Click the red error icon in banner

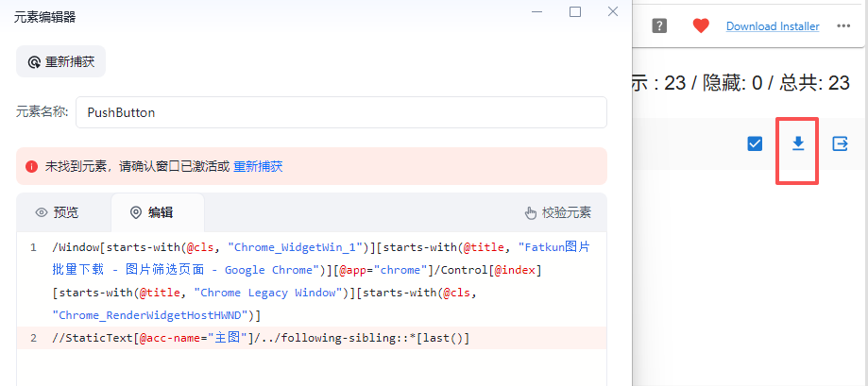31,166
